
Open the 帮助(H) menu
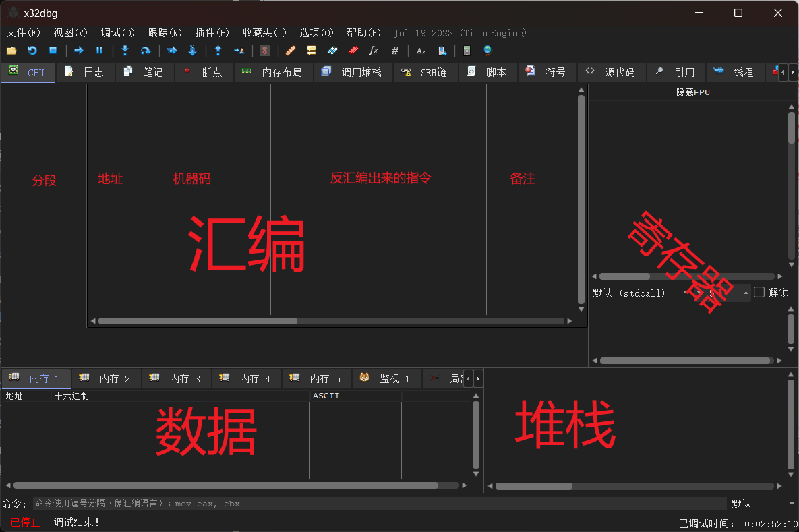(x=363, y=32)
